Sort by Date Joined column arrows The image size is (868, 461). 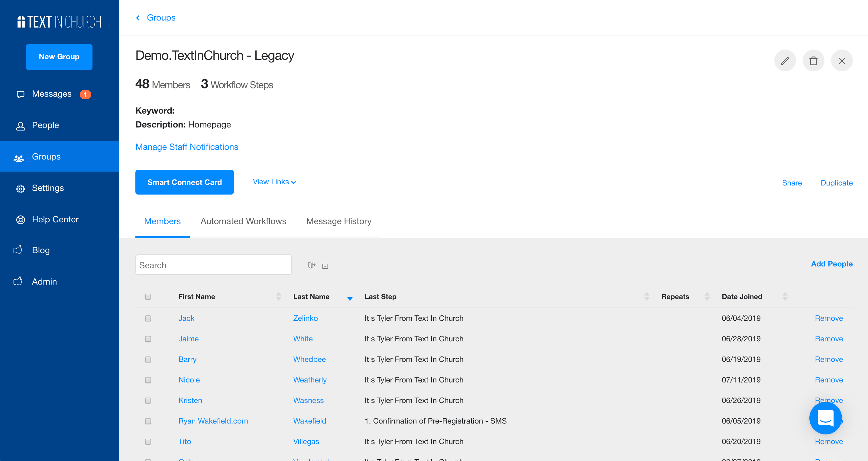(785, 296)
